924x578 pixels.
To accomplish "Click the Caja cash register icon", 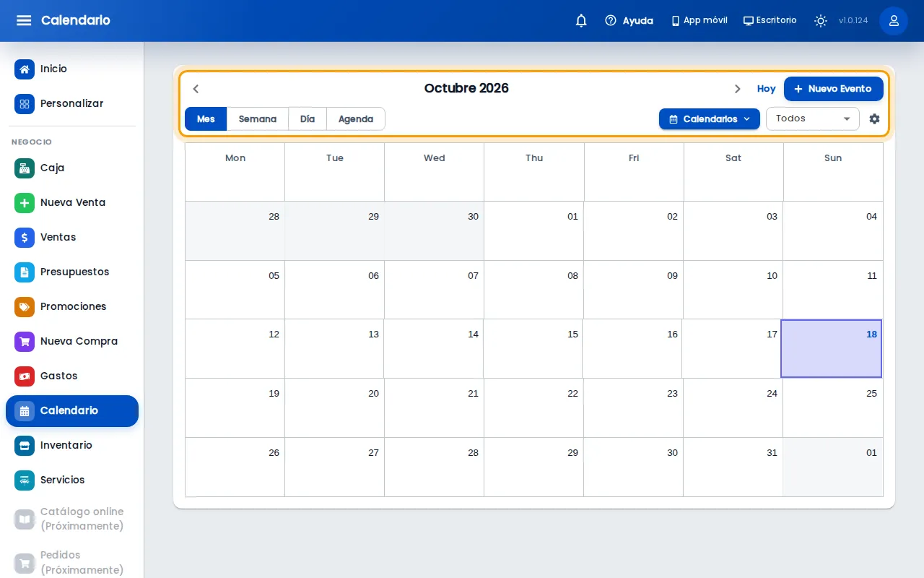I will coord(25,168).
